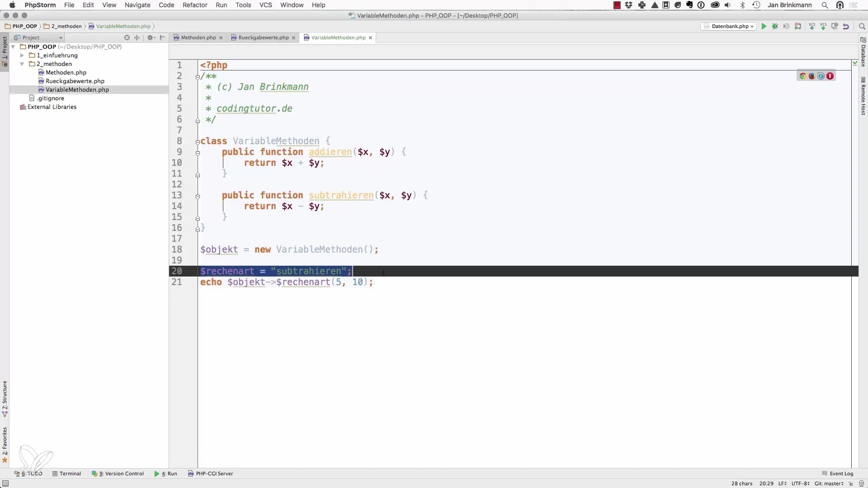Screen dimensions: 868x488
Task: Toggle listening for PHP debug connections
Action: (x=798, y=26)
